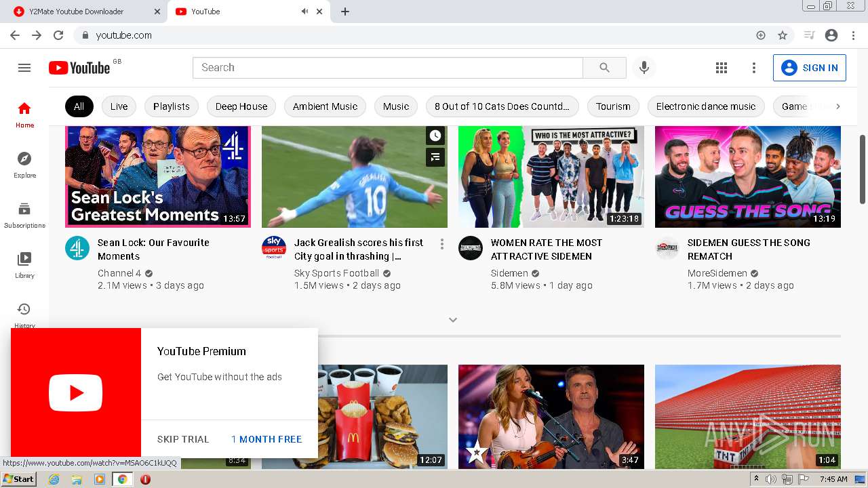Viewport: 868px width, 488px height.
Task: Open the Guess The Song thumbnail
Action: [x=748, y=176]
